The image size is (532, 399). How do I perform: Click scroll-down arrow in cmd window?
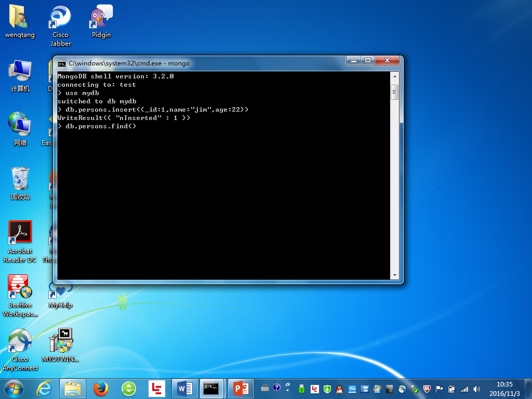394,275
